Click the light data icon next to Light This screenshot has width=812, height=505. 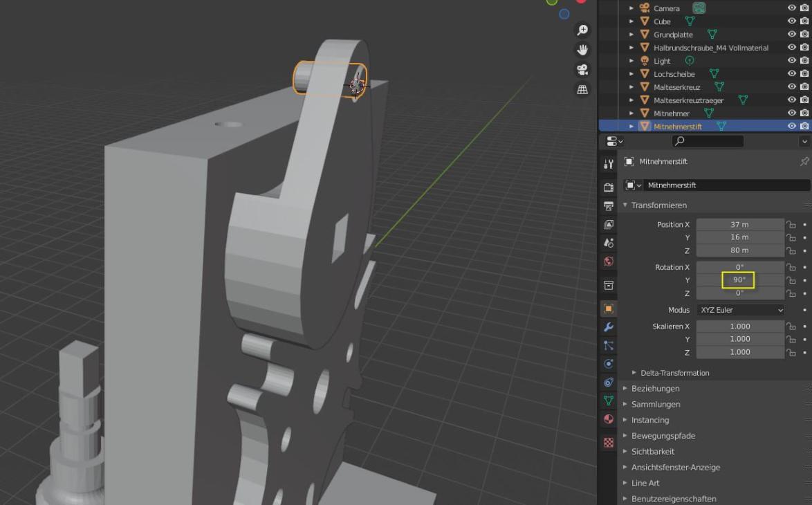click(x=690, y=61)
